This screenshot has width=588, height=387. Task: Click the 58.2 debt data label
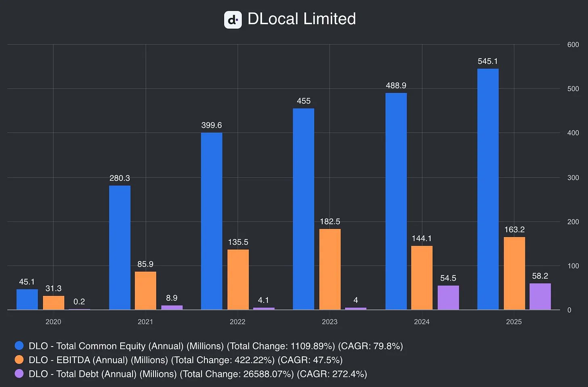[540, 276]
